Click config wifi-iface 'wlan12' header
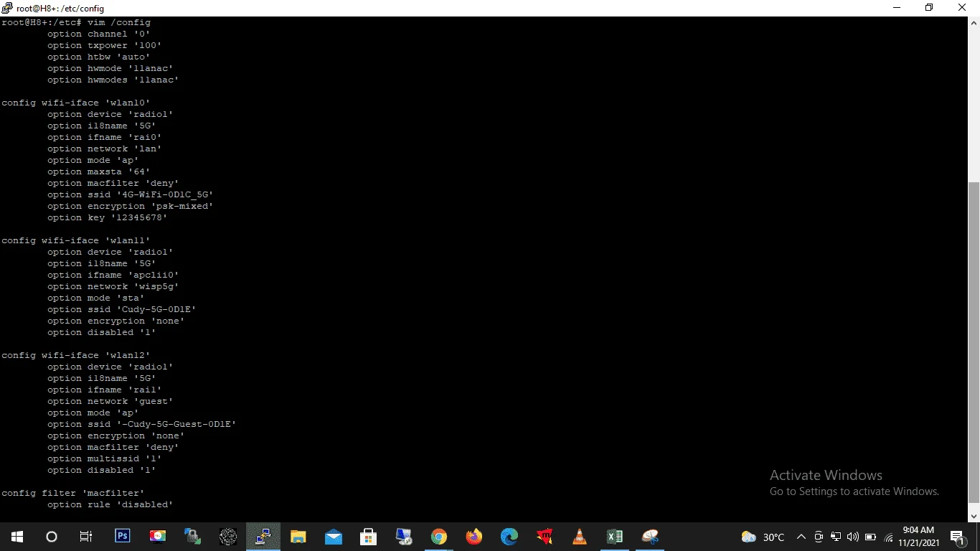980x551 pixels. click(76, 355)
